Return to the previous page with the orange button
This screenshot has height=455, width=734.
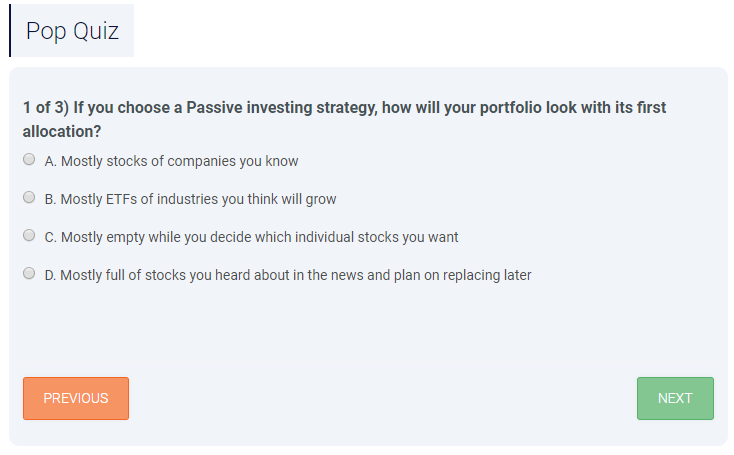[76, 398]
